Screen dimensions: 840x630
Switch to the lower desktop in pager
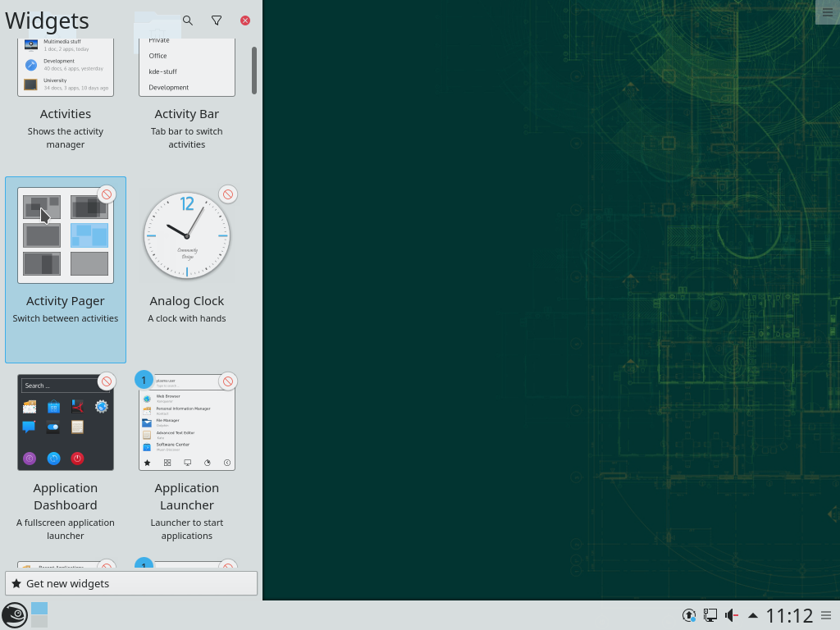coord(39,622)
